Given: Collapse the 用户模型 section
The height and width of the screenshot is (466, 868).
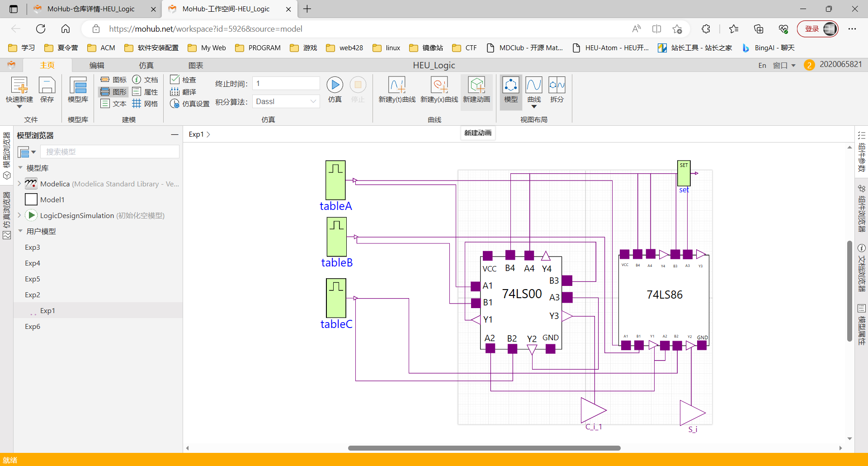Looking at the screenshot, I should coord(20,231).
